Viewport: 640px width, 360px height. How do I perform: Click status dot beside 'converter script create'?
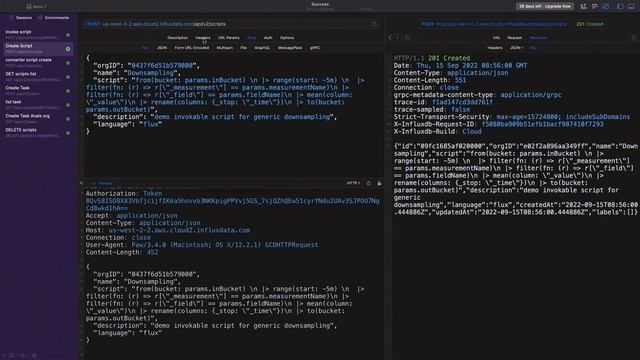coord(68,63)
